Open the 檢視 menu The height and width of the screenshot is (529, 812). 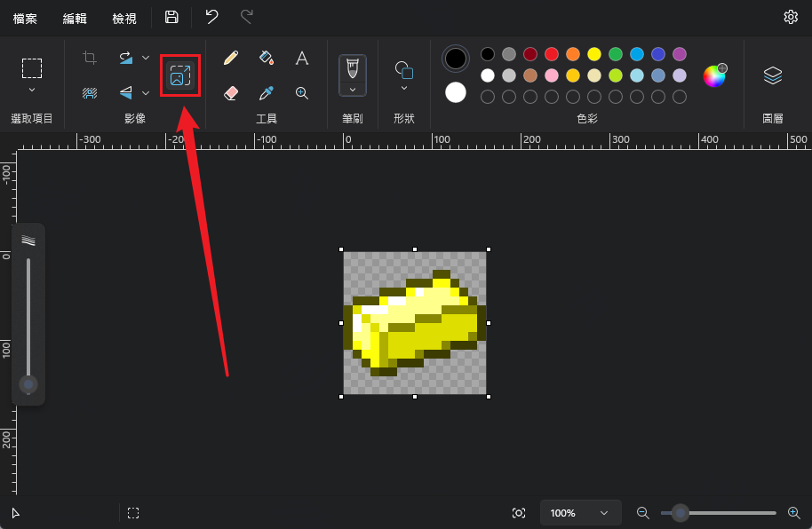point(124,19)
